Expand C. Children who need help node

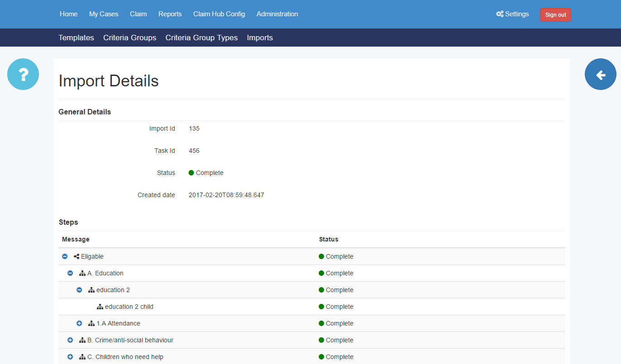70,357
